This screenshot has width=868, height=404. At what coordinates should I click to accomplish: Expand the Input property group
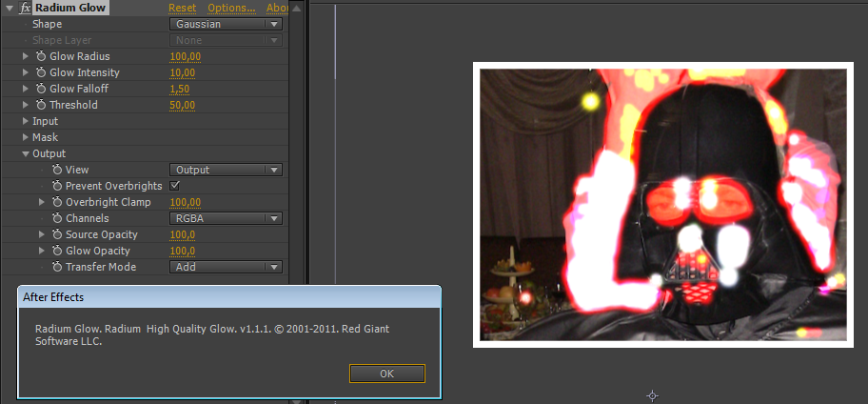(25, 121)
